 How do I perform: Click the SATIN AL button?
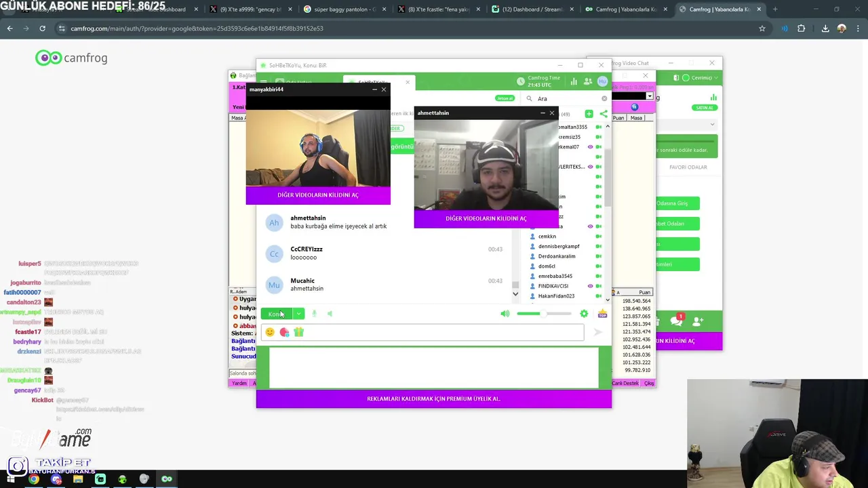tap(704, 108)
